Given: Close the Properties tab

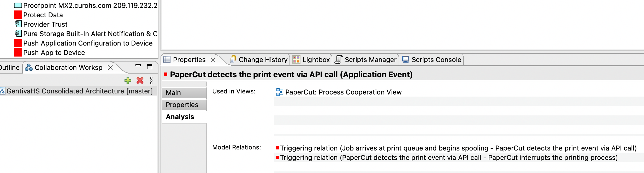Looking at the screenshot, I should (x=214, y=59).
